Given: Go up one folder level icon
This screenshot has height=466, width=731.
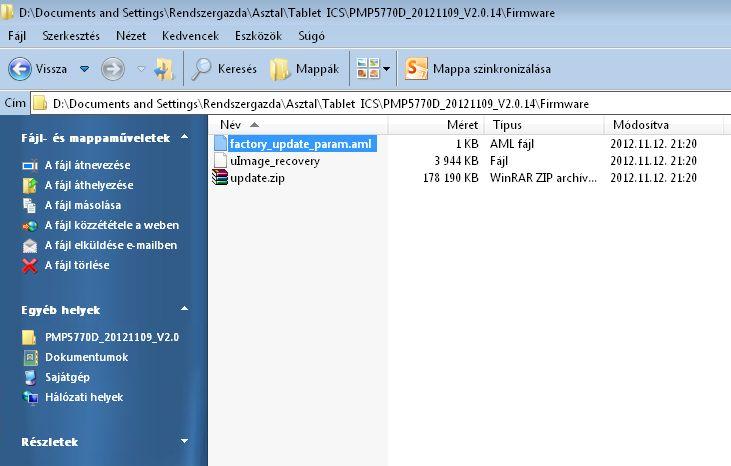Looking at the screenshot, I should coord(164,69).
